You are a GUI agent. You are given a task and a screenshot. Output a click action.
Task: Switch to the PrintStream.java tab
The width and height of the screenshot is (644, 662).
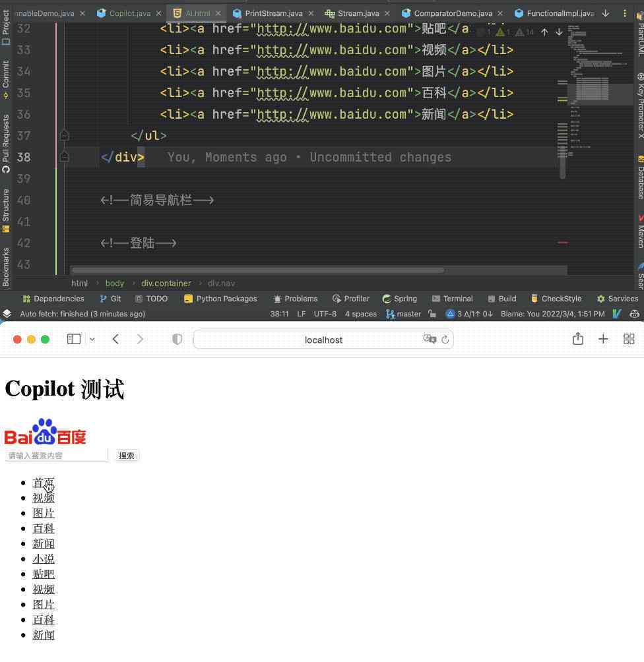[274, 13]
